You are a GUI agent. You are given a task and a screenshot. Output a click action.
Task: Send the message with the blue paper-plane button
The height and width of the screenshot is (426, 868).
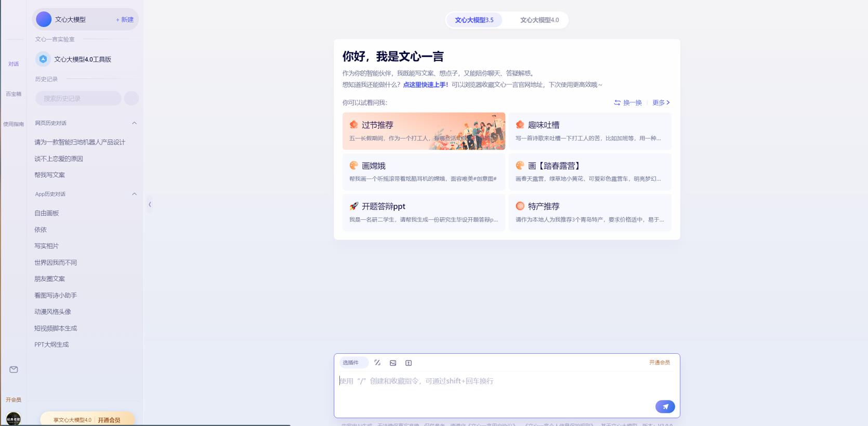point(665,407)
